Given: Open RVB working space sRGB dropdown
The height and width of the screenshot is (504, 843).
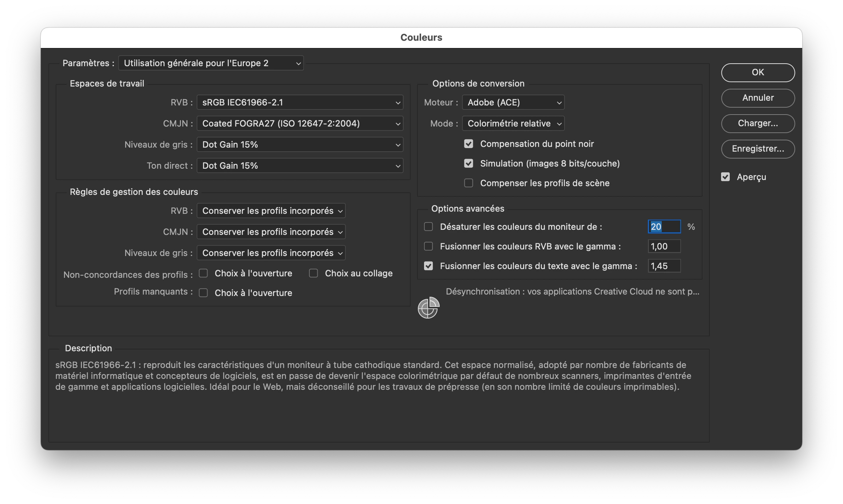Looking at the screenshot, I should point(300,103).
